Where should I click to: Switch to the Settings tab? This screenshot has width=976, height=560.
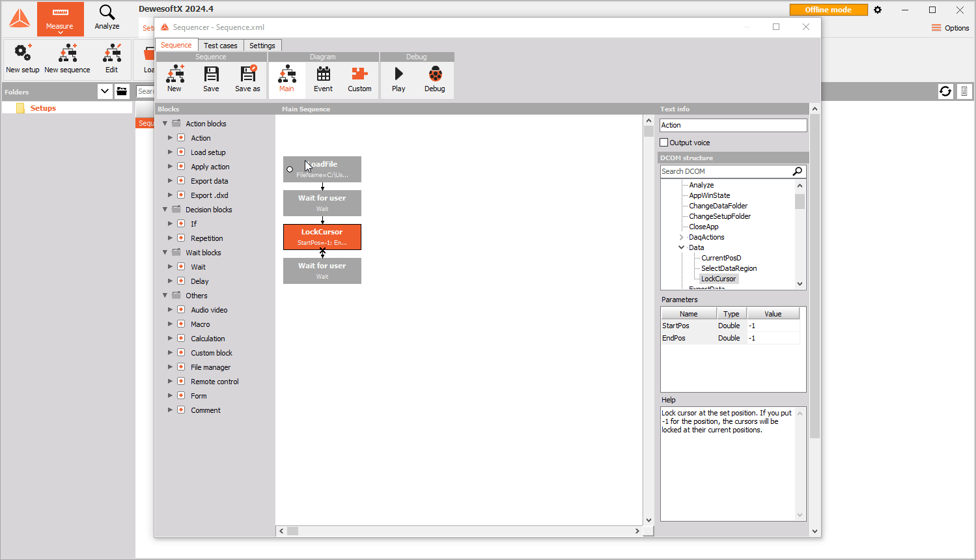point(262,46)
